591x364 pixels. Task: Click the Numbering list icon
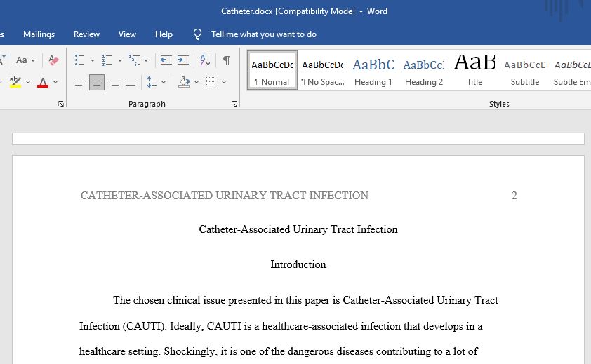[107, 60]
